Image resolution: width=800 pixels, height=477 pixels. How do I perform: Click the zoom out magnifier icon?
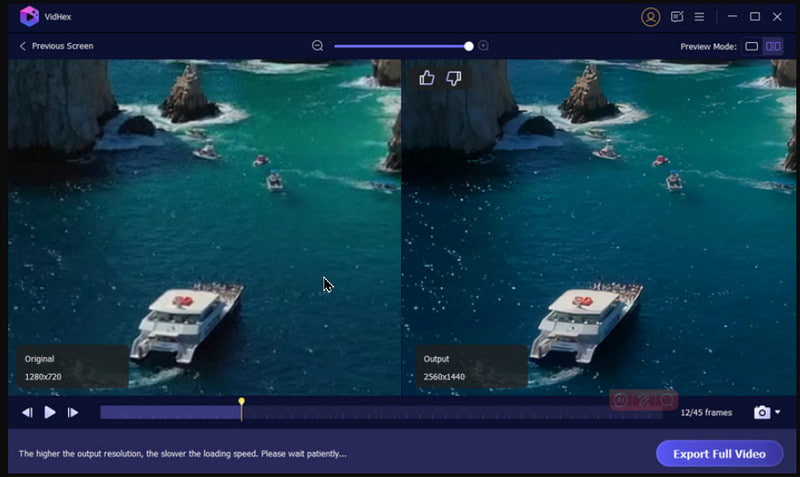pyautogui.click(x=318, y=46)
